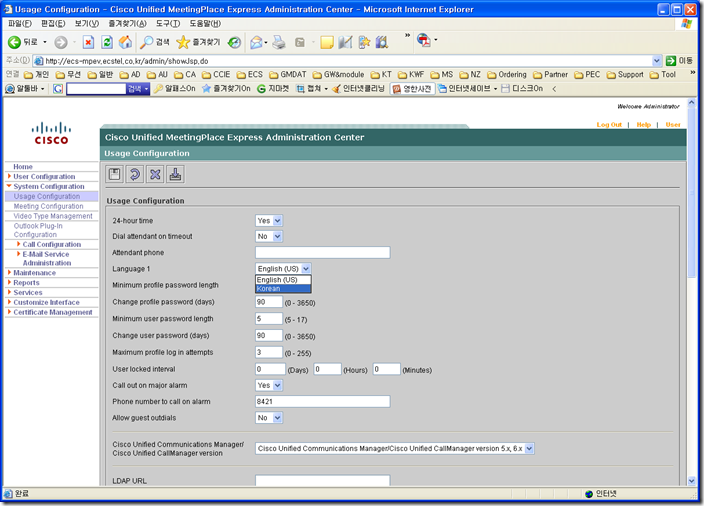Open Customize Interface in sidebar

click(46, 302)
